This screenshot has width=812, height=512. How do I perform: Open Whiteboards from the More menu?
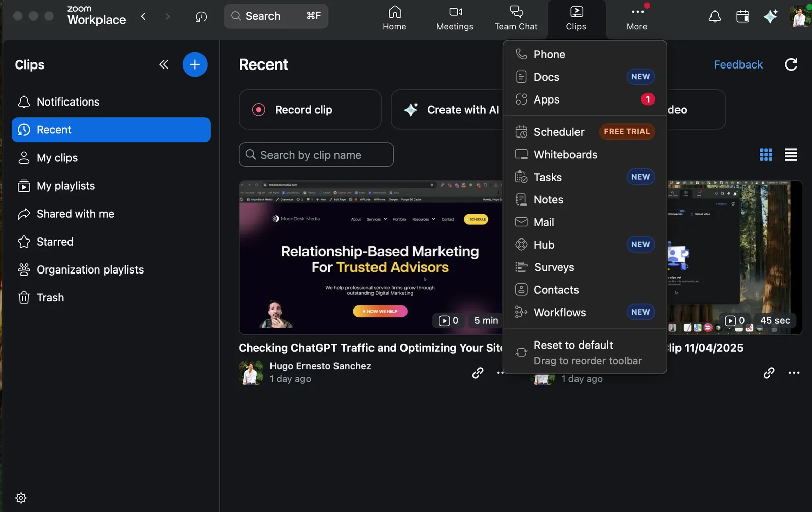pyautogui.click(x=585, y=154)
